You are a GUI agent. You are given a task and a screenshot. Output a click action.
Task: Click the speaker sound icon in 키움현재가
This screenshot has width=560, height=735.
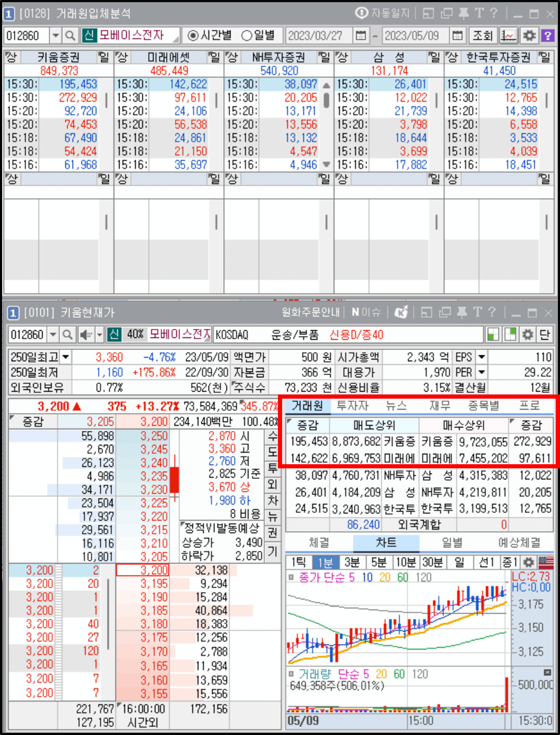tap(86, 335)
